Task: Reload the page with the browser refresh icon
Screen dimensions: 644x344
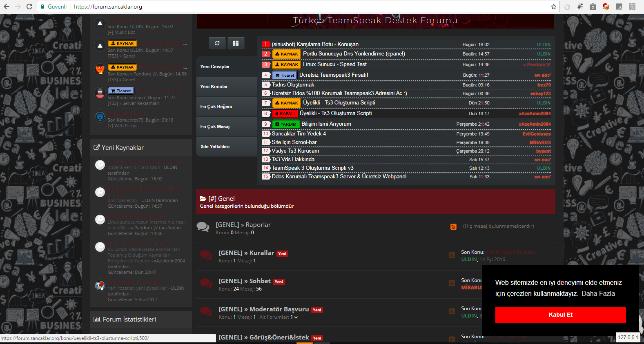Action: click(x=29, y=7)
